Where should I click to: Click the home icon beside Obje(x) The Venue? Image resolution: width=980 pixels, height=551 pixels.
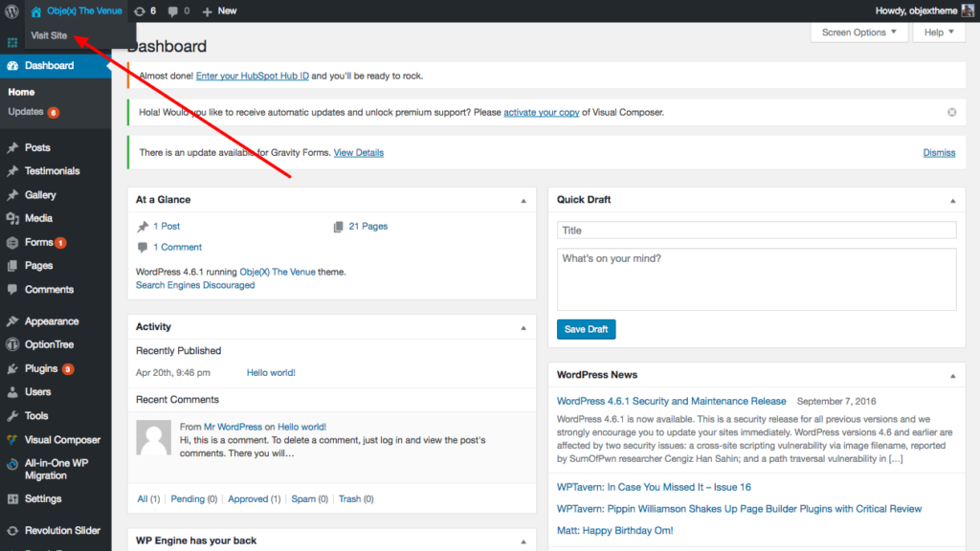pos(36,11)
